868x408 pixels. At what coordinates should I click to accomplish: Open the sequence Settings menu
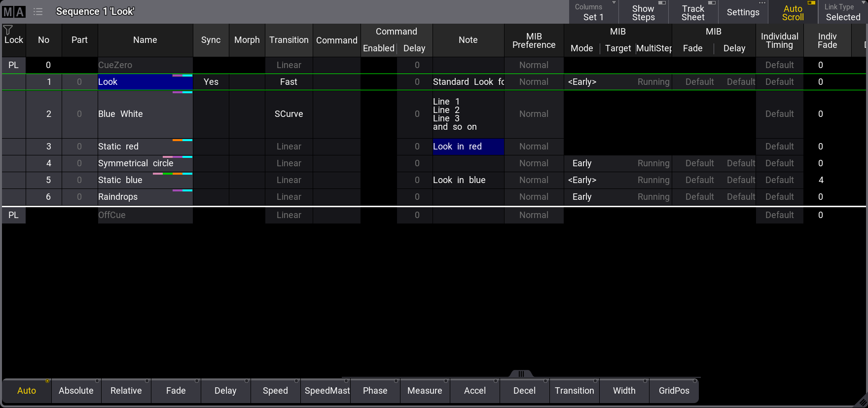(x=743, y=12)
